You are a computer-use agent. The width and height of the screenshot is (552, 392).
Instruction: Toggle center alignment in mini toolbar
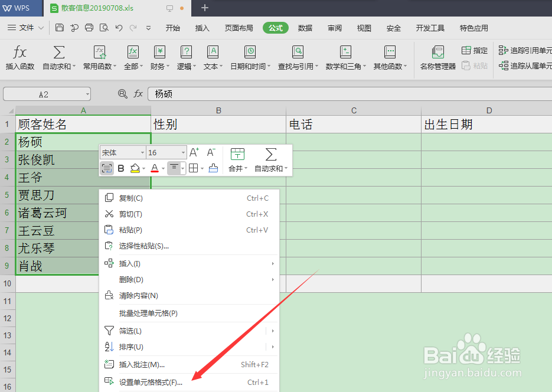click(x=174, y=168)
